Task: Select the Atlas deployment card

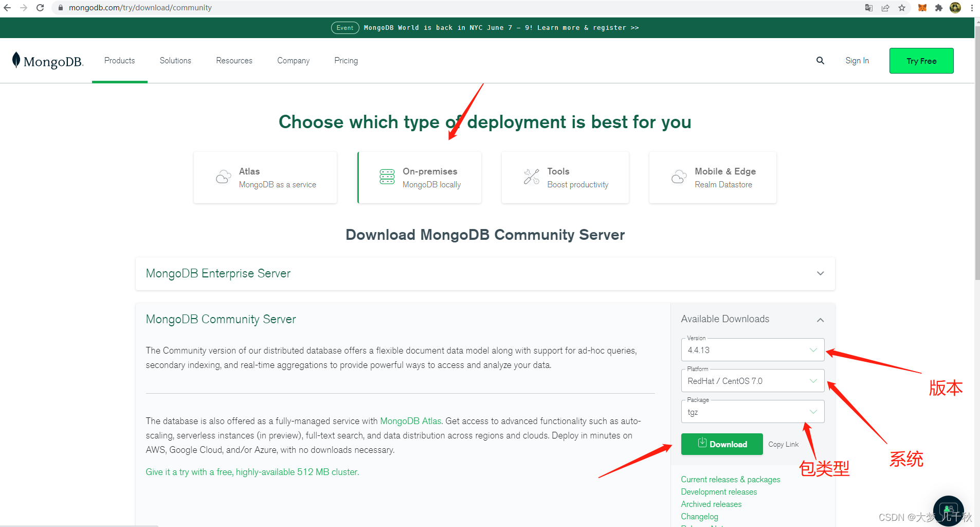Action: 265,178
